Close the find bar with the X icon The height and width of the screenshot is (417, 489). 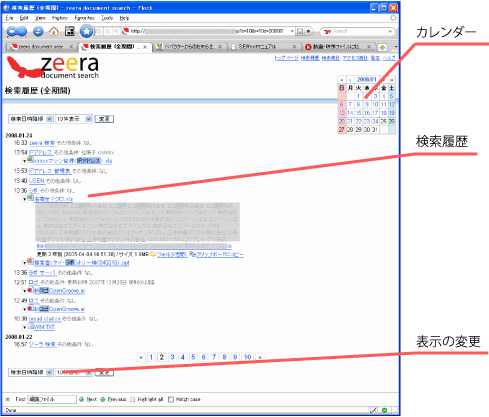point(8,399)
